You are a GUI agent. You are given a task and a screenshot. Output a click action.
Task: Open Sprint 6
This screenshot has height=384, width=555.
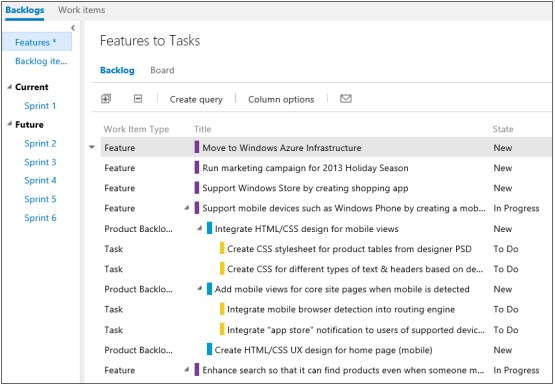pyautogui.click(x=40, y=218)
